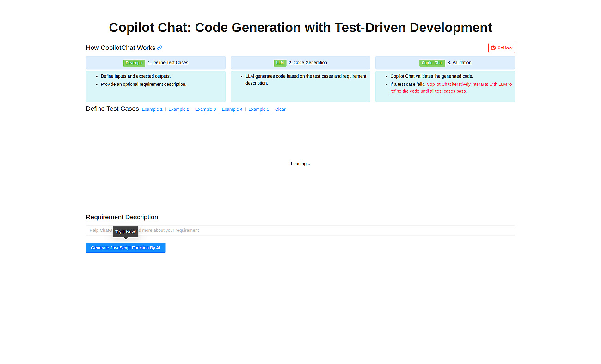This screenshot has width=601, height=364.
Task: Click the Product Hunt Follow button
Action: pyautogui.click(x=502, y=48)
